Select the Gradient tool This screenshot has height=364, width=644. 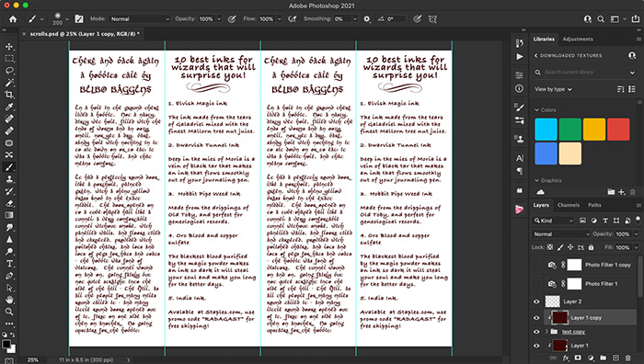pyautogui.click(x=9, y=215)
